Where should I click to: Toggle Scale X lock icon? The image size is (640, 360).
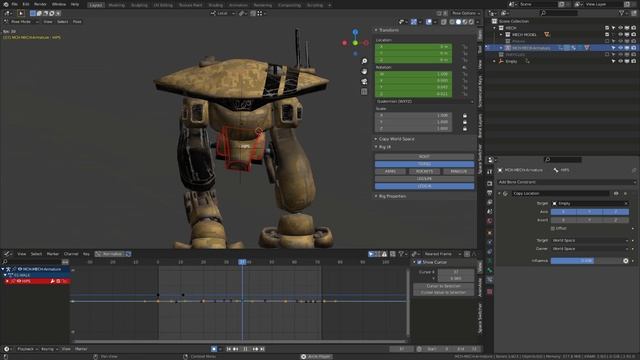[x=465, y=116]
